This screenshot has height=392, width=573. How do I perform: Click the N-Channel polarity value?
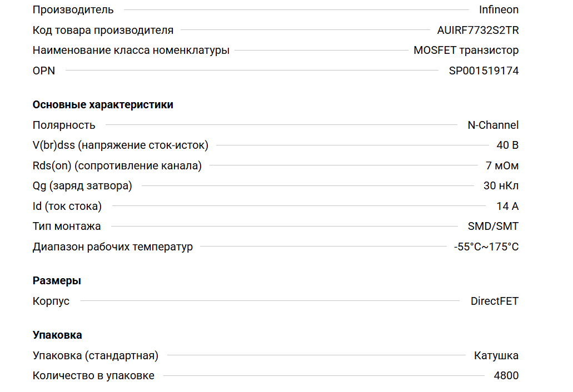point(493,125)
